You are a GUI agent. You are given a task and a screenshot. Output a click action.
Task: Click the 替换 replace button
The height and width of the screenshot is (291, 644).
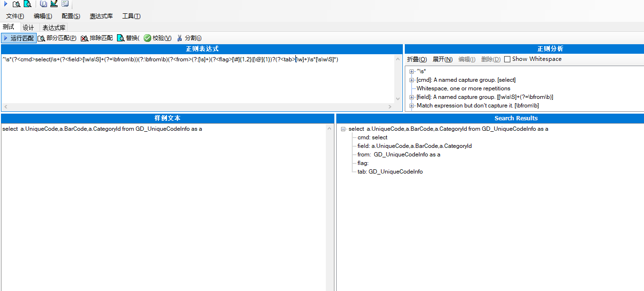128,38
